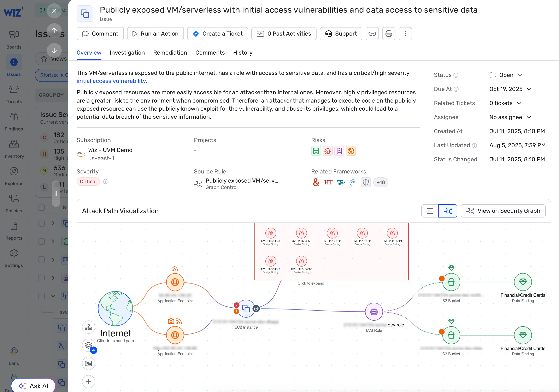
Task: Click the copy link icon button
Action: [x=372, y=33]
